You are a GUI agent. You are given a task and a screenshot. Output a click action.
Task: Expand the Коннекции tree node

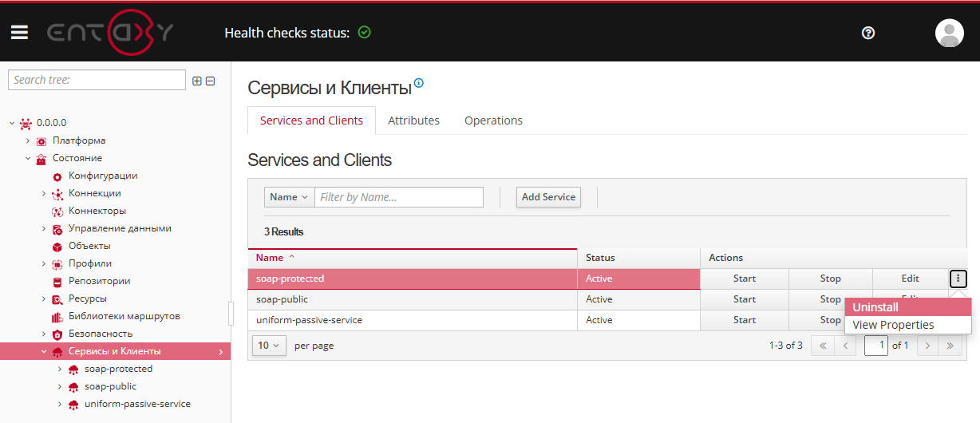click(x=44, y=194)
